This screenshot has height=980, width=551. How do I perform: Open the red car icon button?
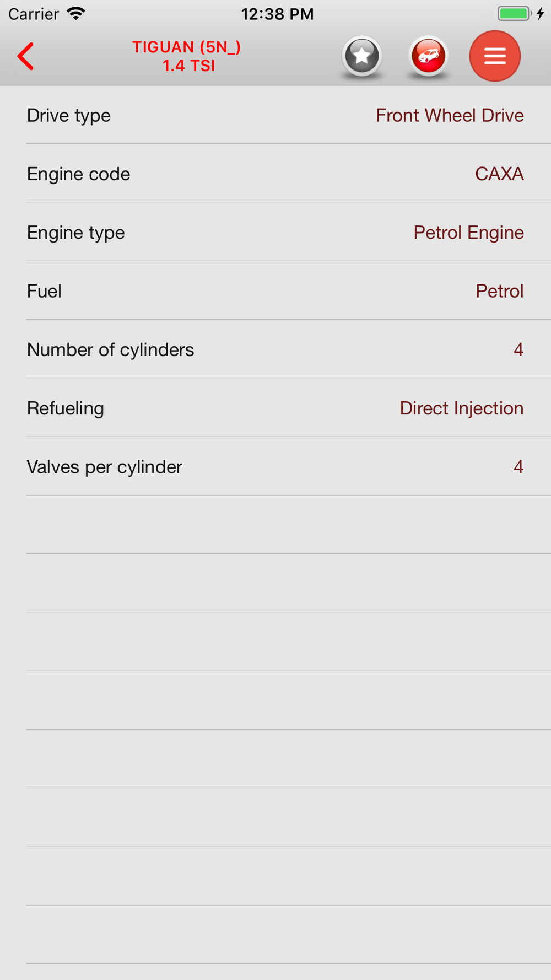428,56
